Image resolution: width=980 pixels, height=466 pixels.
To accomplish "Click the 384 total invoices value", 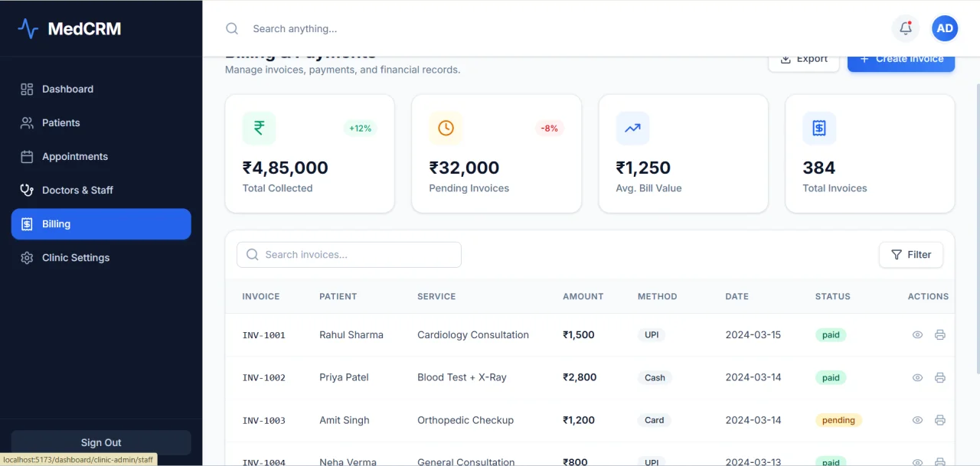I will click(x=819, y=168).
